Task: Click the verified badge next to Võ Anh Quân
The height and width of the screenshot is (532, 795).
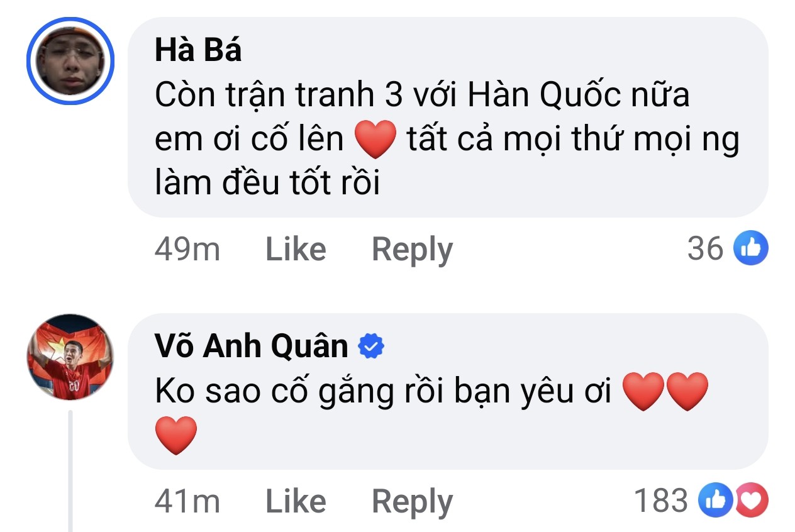Action: pos(369,344)
